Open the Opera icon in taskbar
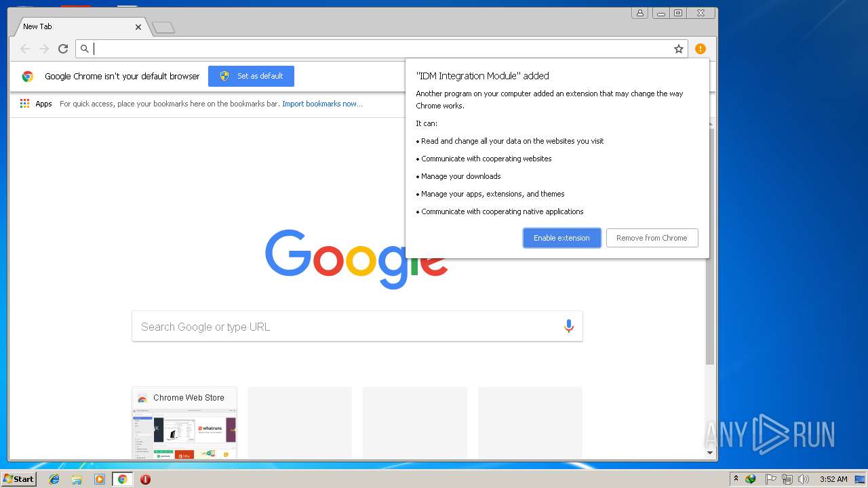The height and width of the screenshot is (488, 868). [145, 479]
